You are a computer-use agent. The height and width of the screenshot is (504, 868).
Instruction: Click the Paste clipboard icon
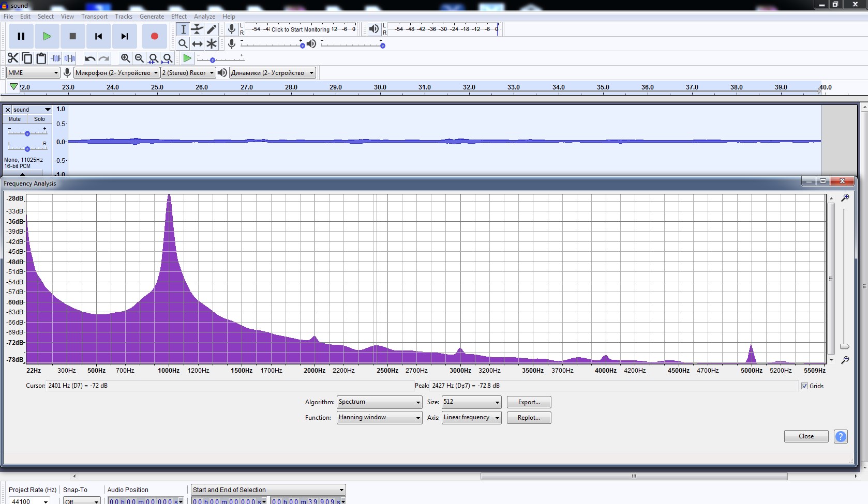coord(41,58)
